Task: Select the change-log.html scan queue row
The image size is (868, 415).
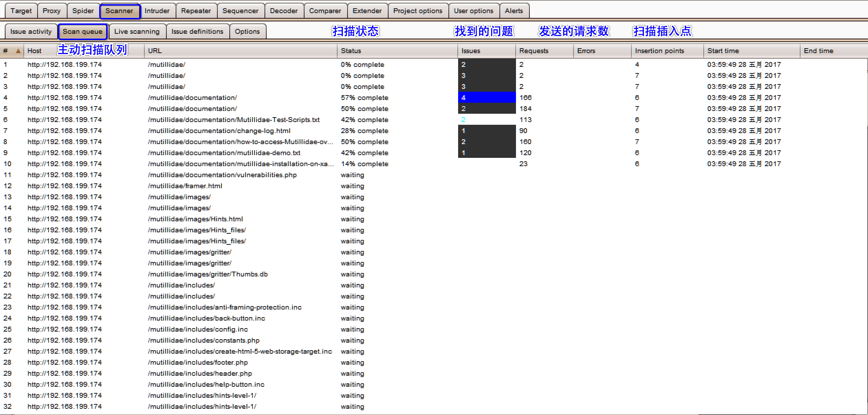Action: coord(219,131)
